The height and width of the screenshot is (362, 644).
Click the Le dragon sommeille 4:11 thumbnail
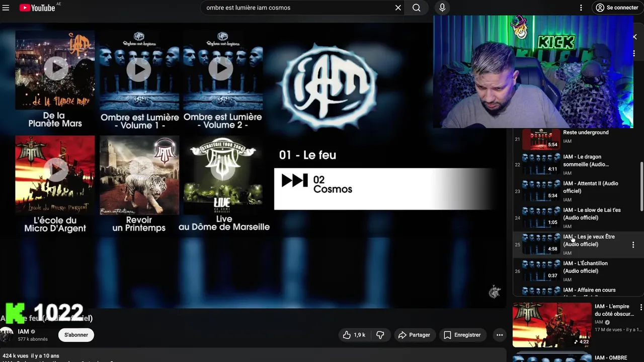(x=541, y=164)
